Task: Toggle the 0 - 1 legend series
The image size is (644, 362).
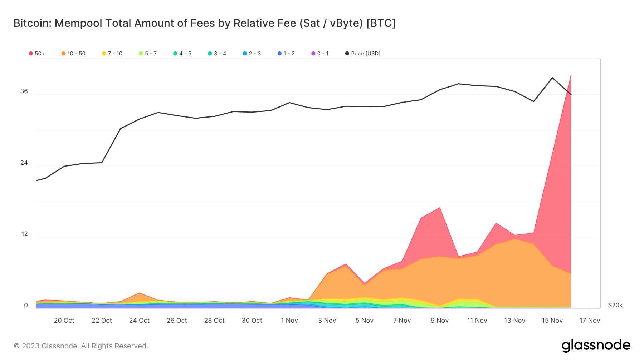Action: click(320, 54)
